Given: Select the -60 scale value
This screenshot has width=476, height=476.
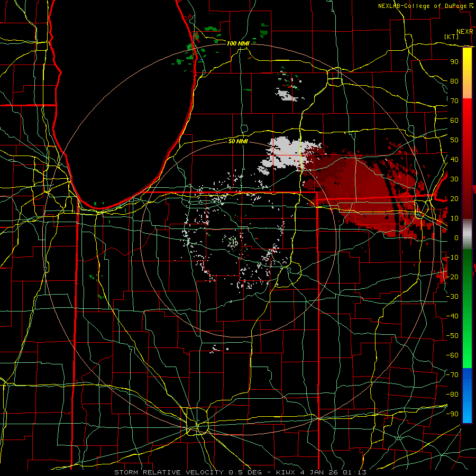Looking at the screenshot, I should point(453,355).
